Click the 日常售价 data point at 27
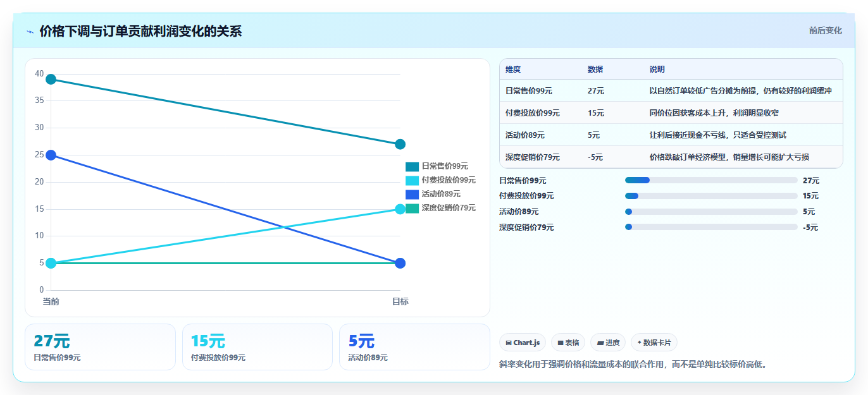 coord(400,145)
